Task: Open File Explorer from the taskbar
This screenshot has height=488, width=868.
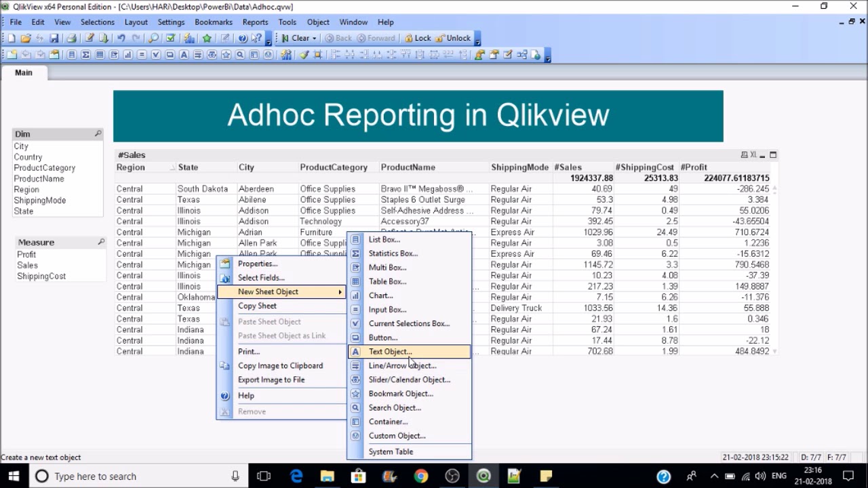Action: tap(328, 476)
